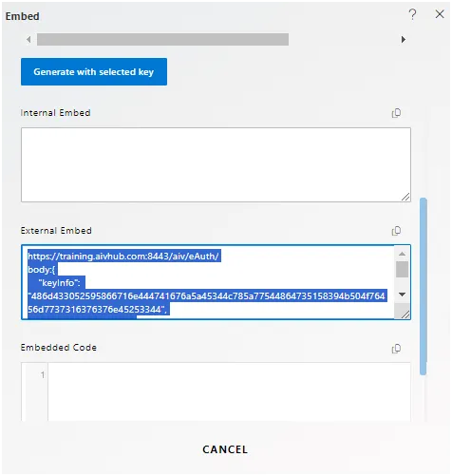
Task: Close the Embed dialog
Action: [440, 14]
